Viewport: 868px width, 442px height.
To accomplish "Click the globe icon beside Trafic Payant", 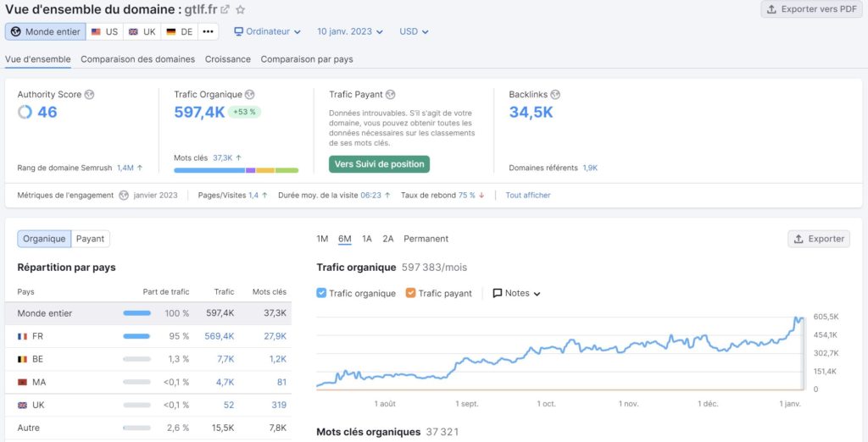I will pos(390,95).
